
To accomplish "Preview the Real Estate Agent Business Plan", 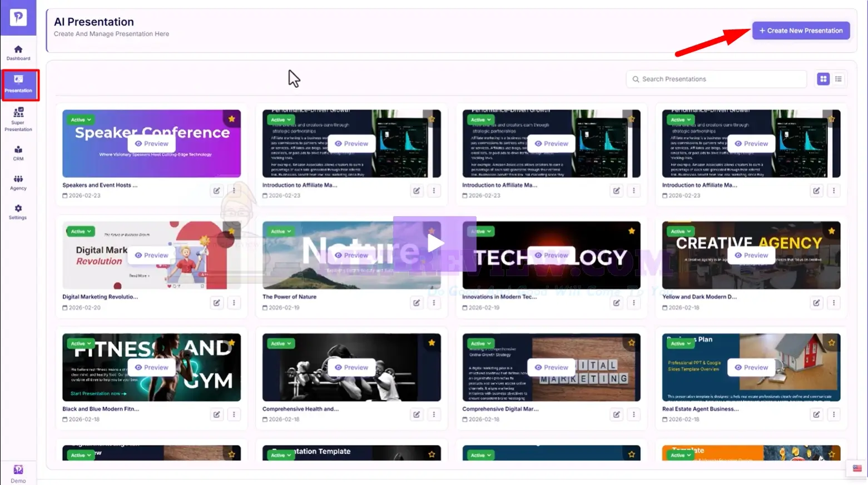I will [x=751, y=367].
